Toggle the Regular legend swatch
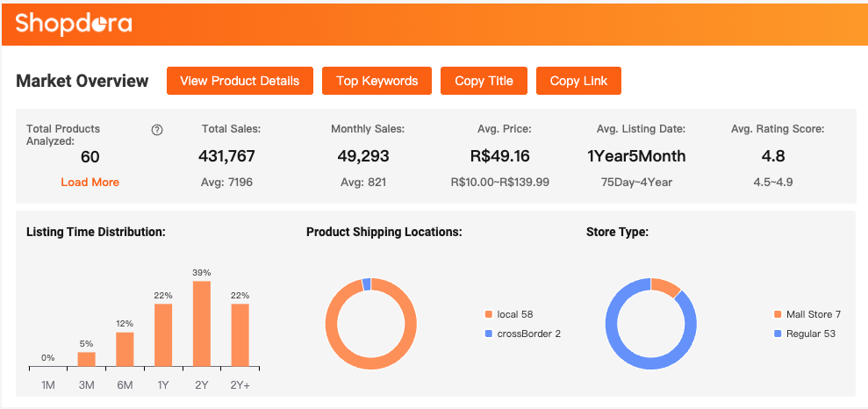Screen dimensions: 868x409 (x=778, y=334)
